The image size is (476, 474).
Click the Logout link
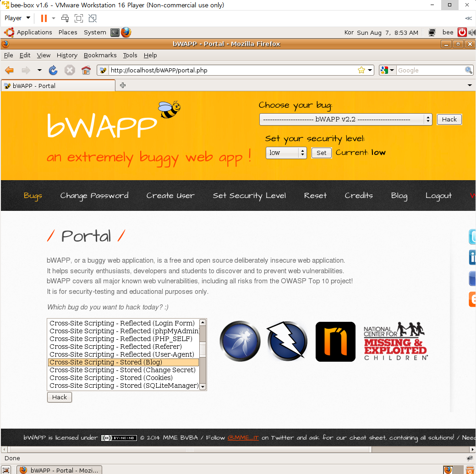[438, 196]
